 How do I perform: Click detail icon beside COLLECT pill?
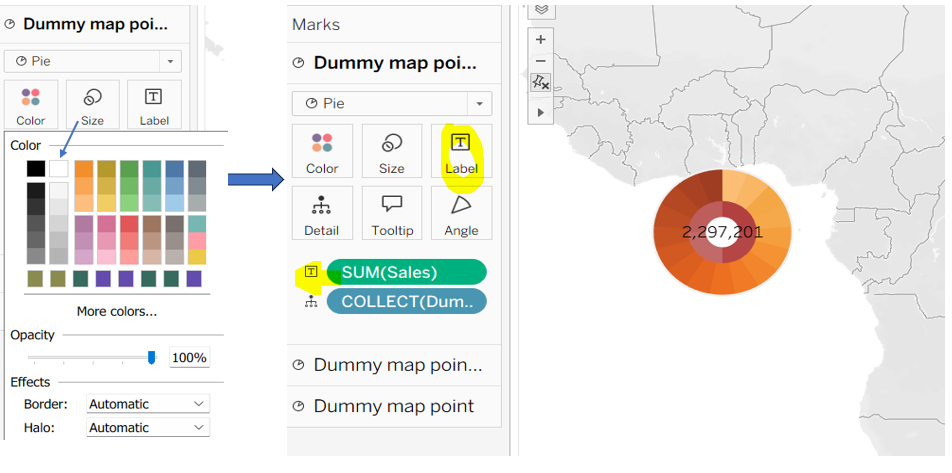pyautogui.click(x=311, y=302)
